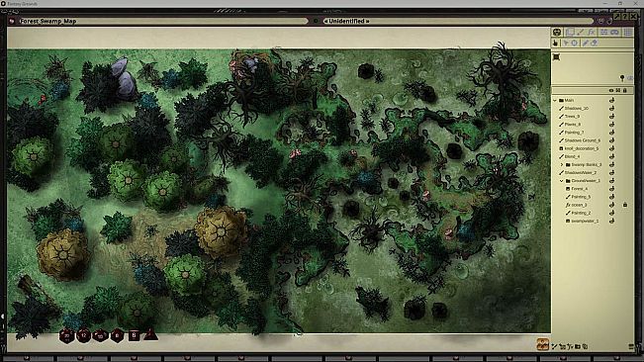Viewport: 644px width, 362px height.
Task: Select the paint brush toolbar icon
Action: (x=581, y=32)
